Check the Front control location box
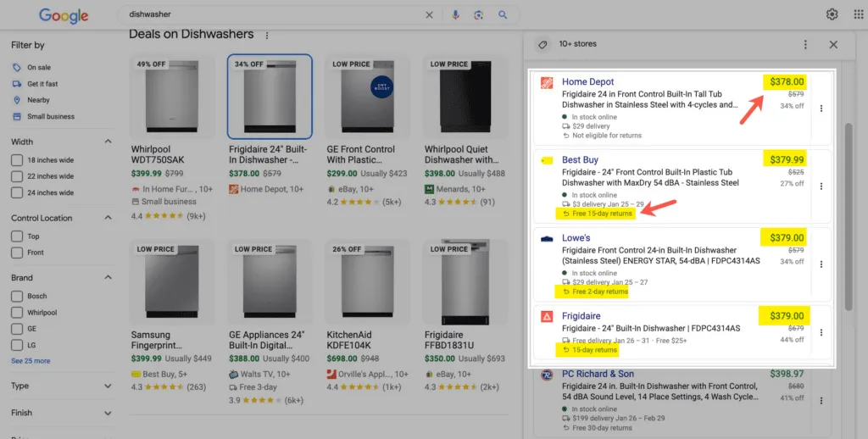The width and height of the screenshot is (868, 439). (17, 253)
